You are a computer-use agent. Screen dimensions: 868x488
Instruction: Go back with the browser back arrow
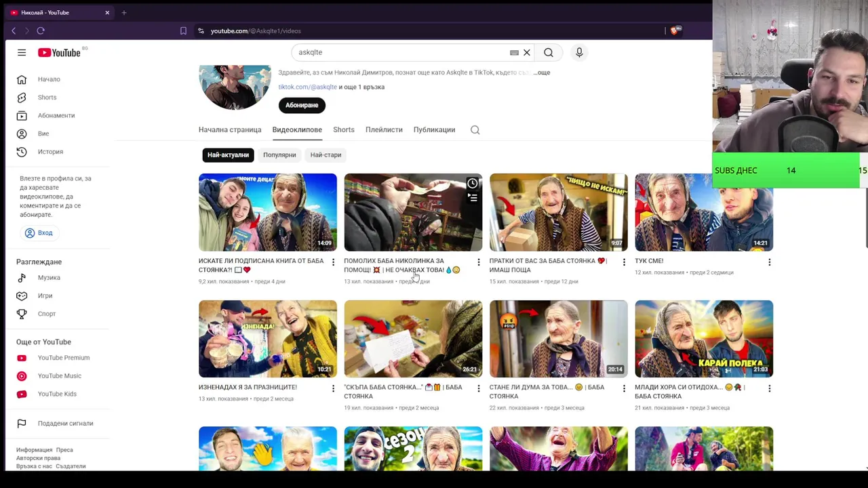pos(14,30)
